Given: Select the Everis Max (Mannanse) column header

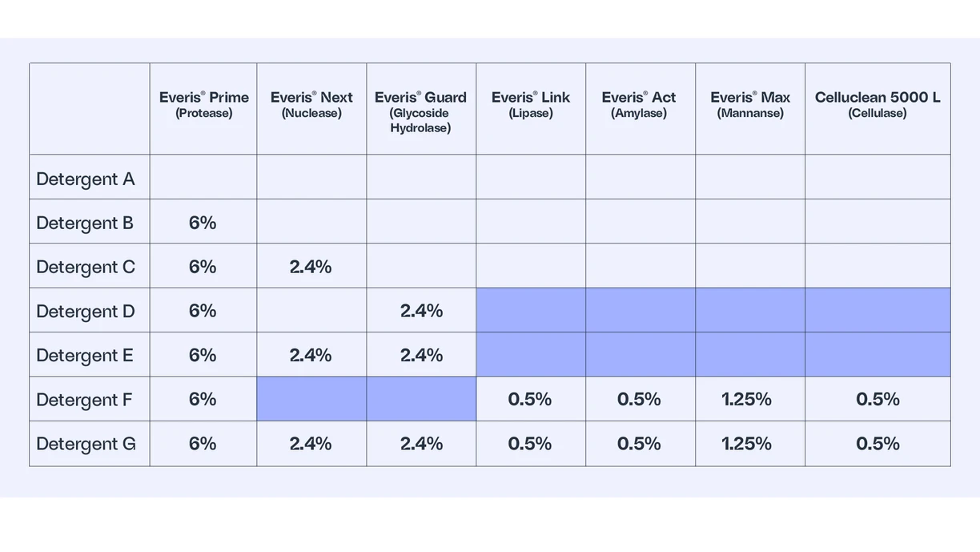Looking at the screenshot, I should (750, 105).
